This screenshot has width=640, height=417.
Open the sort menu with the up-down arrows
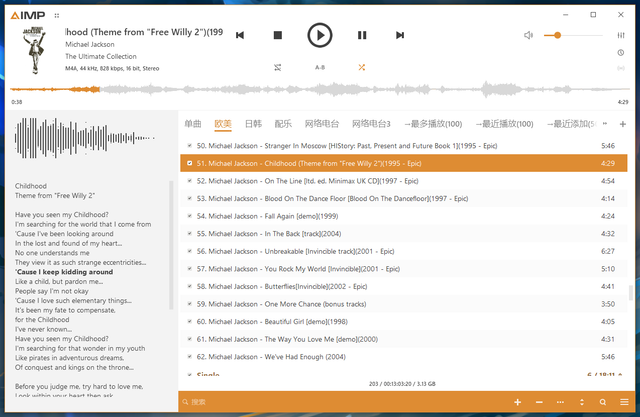(582, 402)
